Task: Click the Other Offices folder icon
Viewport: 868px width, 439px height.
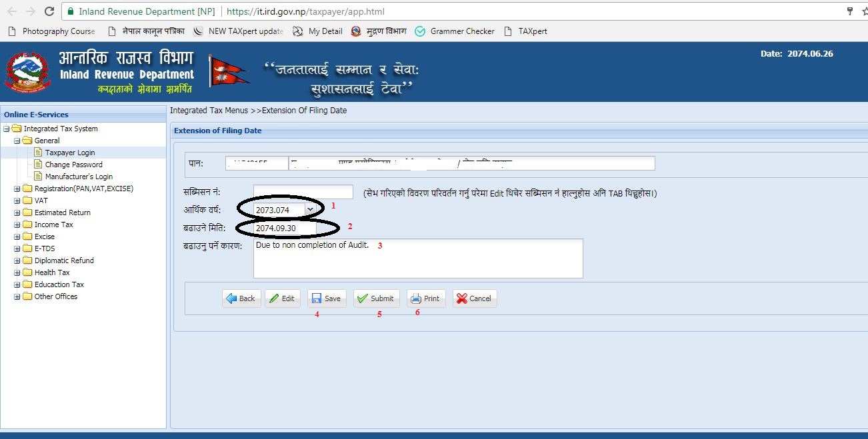Action: (27, 296)
